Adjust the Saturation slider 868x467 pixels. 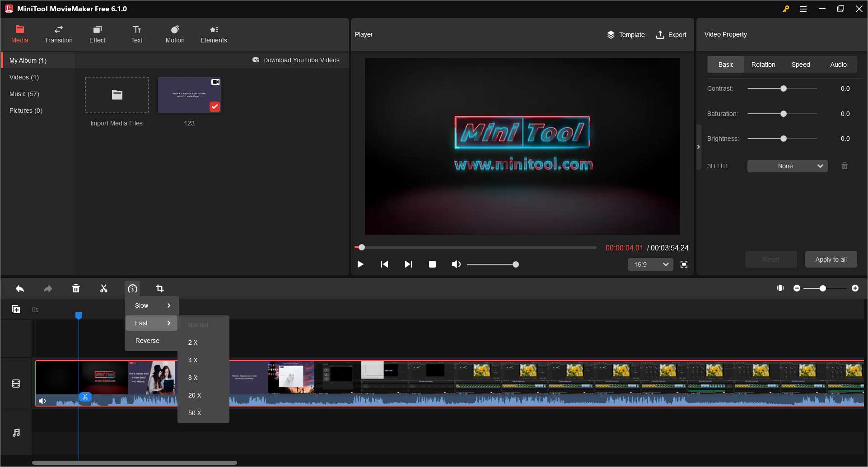point(782,114)
